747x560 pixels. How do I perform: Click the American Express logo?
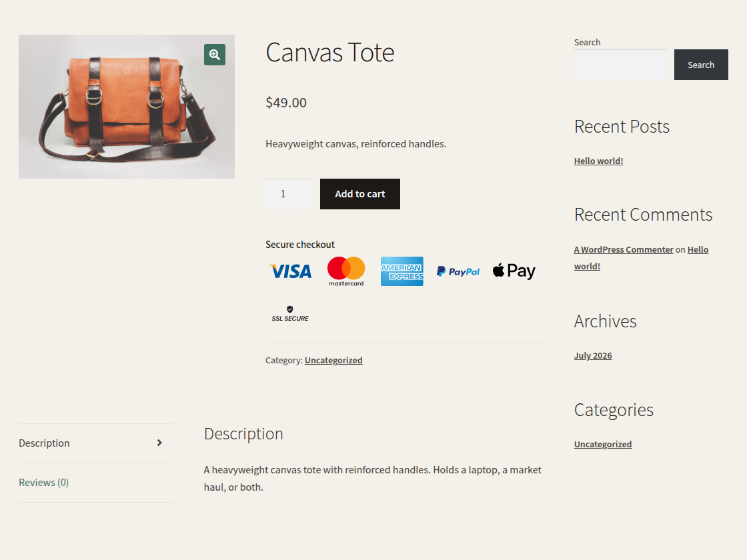point(402,271)
